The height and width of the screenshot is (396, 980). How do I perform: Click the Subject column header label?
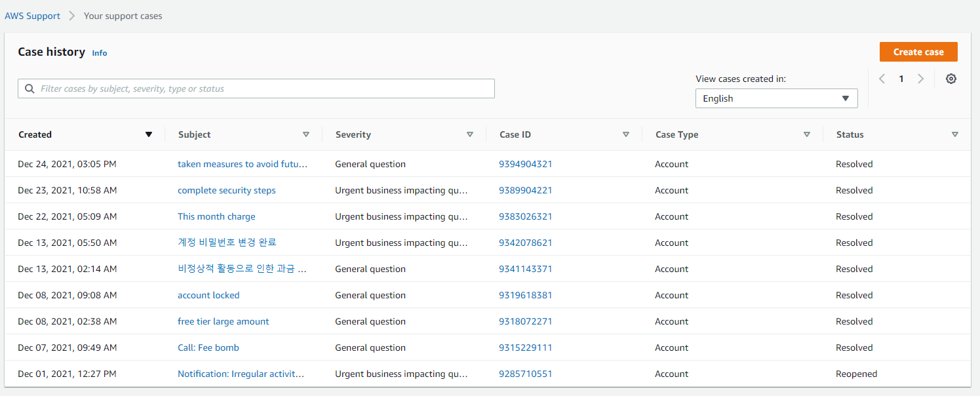[194, 134]
